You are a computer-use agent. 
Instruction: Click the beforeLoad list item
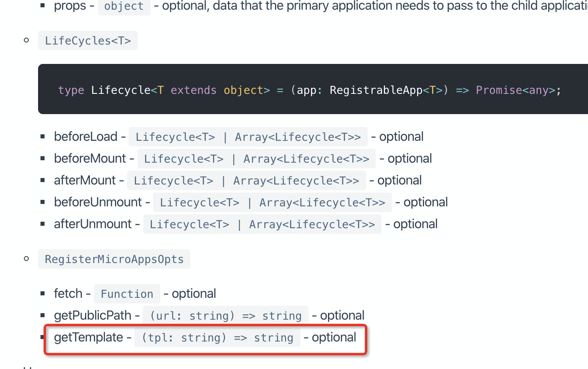pyautogui.click(x=87, y=136)
